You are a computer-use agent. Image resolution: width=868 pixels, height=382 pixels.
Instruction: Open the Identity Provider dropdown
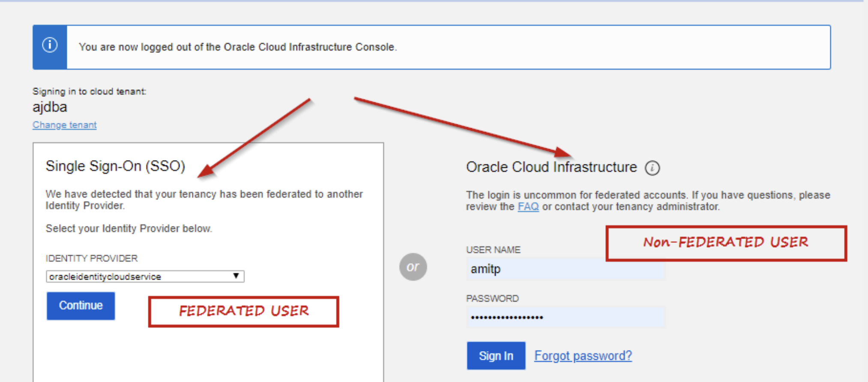pyautogui.click(x=144, y=277)
